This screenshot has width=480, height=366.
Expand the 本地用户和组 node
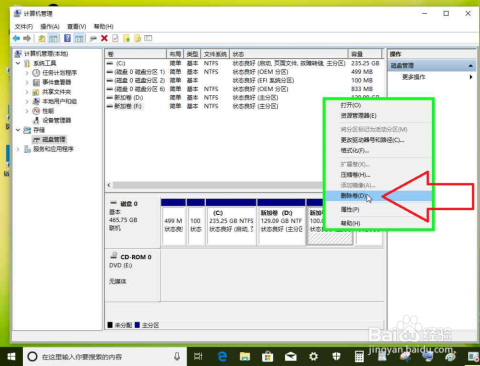point(27,101)
